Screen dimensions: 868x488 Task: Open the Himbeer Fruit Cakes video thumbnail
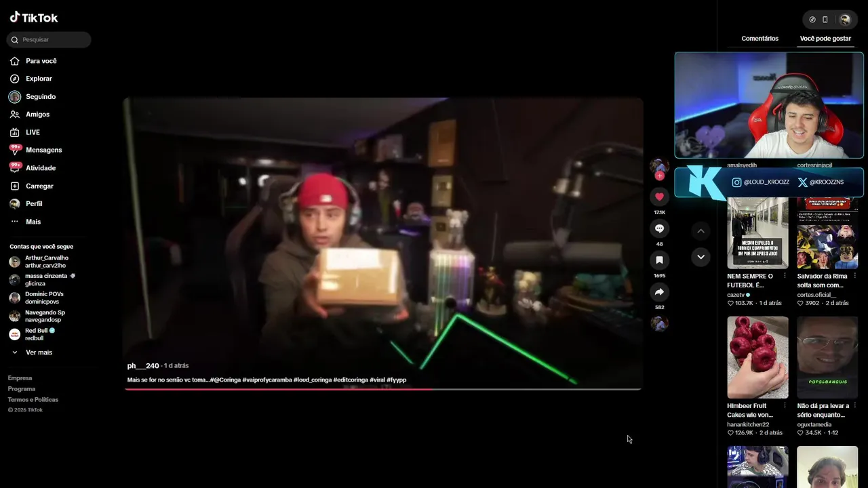click(757, 357)
